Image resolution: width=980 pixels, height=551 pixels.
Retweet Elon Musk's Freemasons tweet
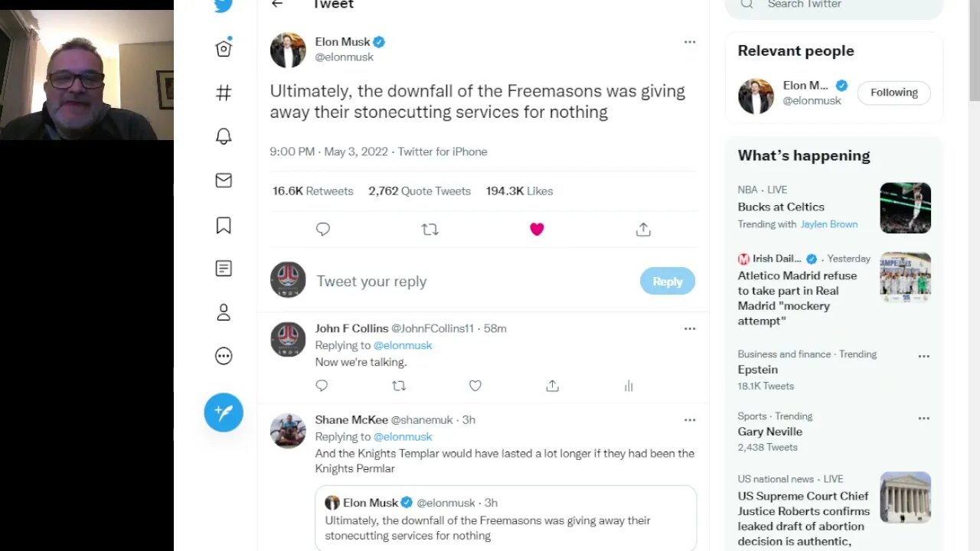pos(430,230)
